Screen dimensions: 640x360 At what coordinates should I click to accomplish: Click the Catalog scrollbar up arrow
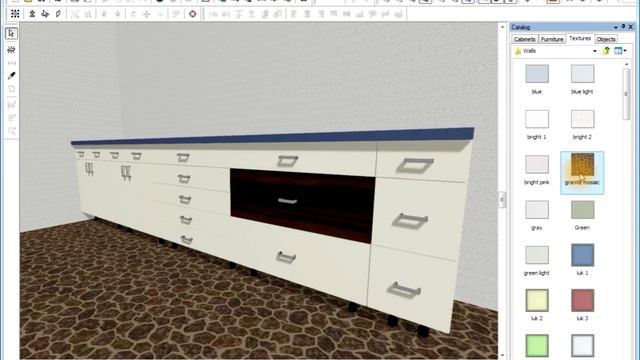click(626, 64)
